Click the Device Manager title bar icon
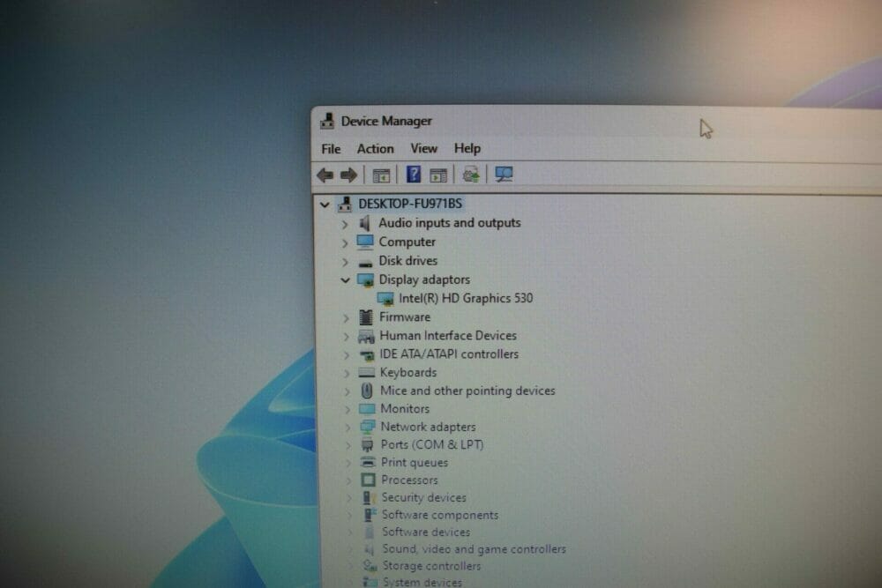The image size is (882, 588). 327,121
